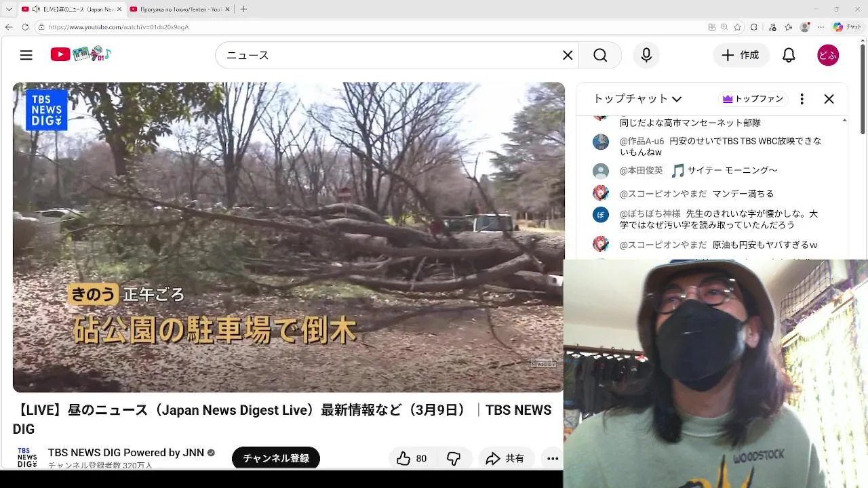Open the TBS NEWS DIG channel avatar
Image resolution: width=868 pixels, height=488 pixels.
point(27,457)
